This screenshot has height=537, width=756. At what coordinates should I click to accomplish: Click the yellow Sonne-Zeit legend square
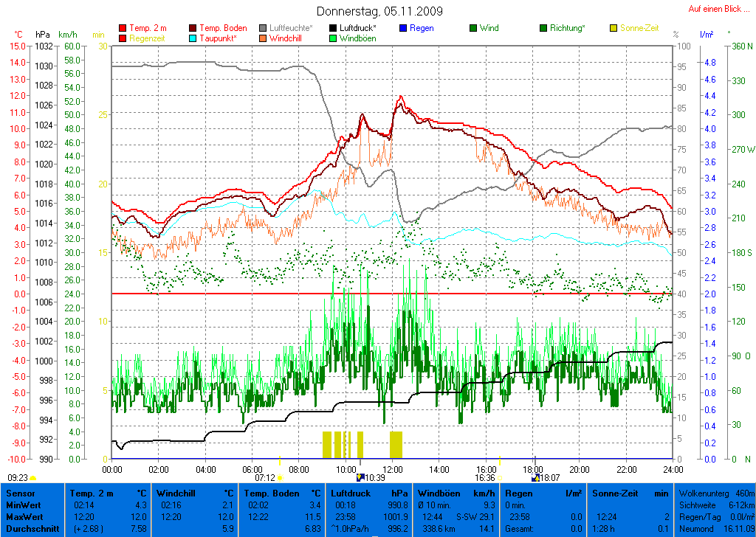click(x=614, y=29)
